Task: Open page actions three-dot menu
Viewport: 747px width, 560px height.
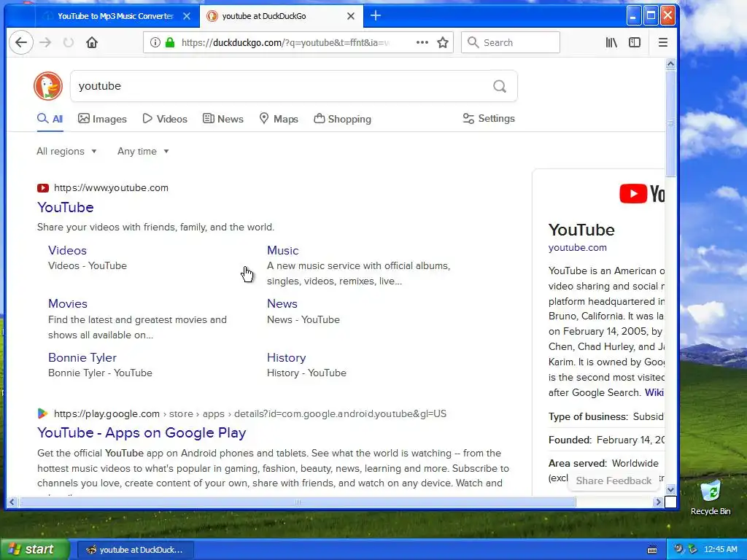Action: click(422, 42)
